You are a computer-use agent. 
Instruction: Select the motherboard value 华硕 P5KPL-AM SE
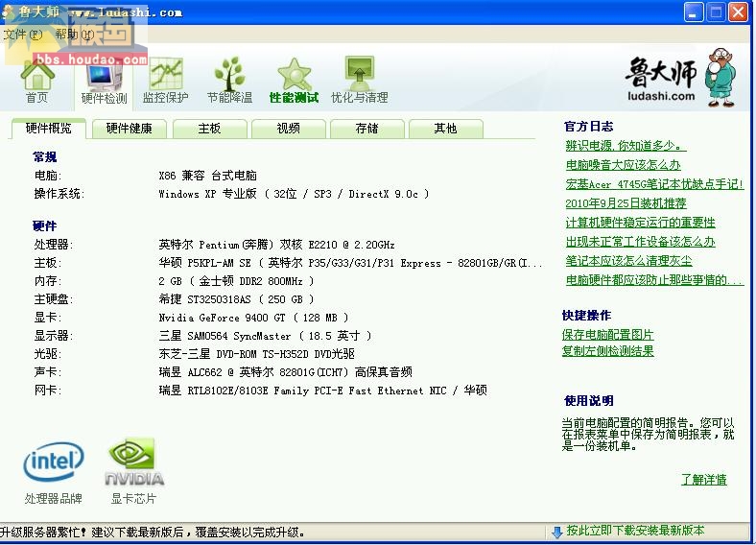(x=350, y=263)
